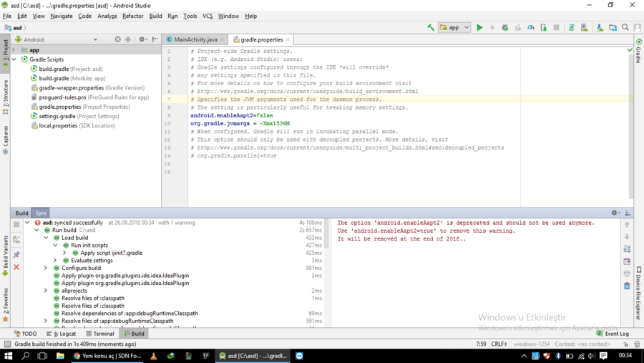
Task: Expand the Evaluate settings node
Action: [x=55, y=261]
